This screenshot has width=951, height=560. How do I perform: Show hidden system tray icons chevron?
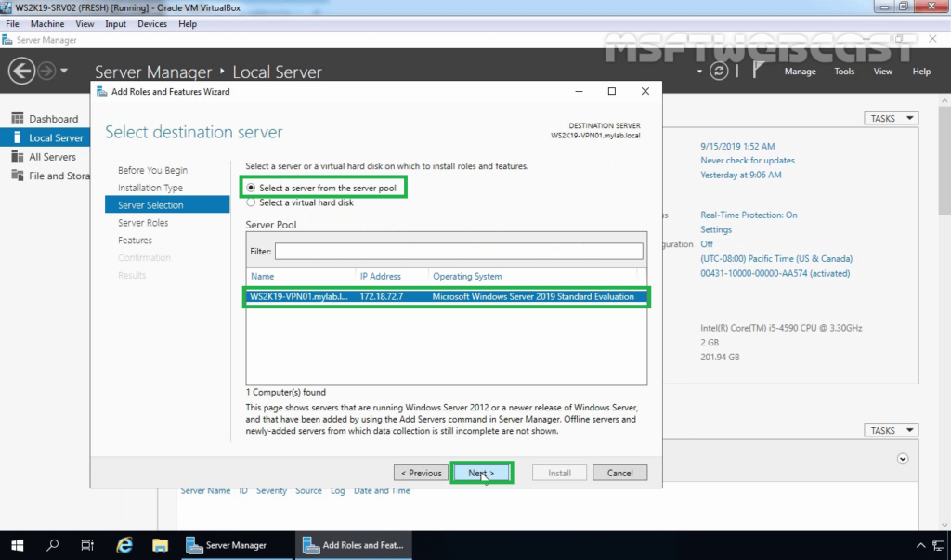coord(920,545)
